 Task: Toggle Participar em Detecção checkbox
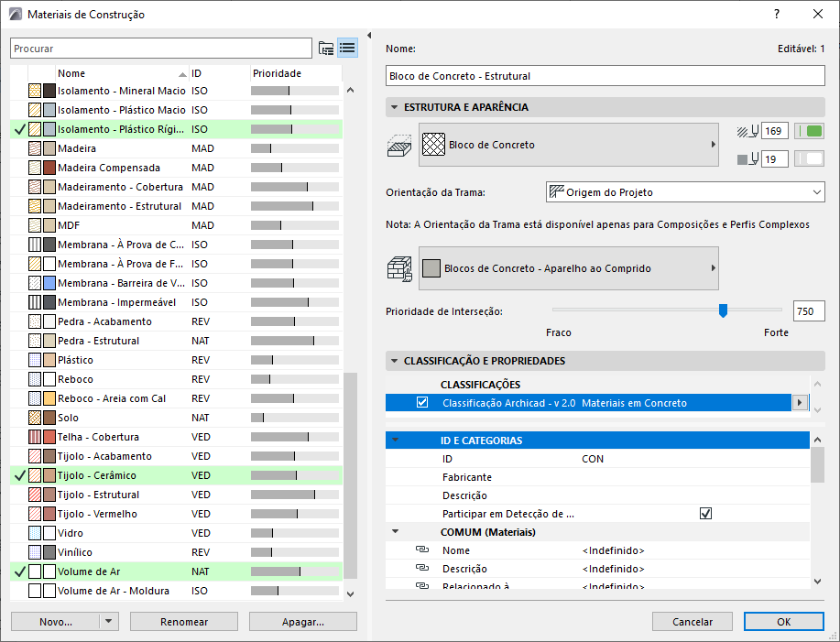click(705, 514)
